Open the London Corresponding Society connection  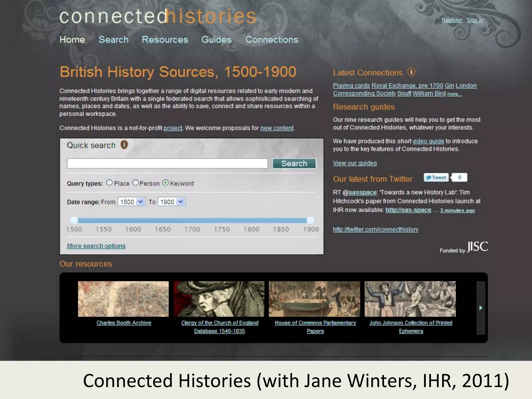click(x=364, y=93)
